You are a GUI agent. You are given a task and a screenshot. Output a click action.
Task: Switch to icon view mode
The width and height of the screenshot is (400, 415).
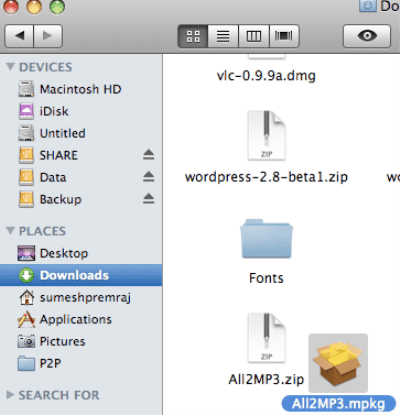pos(193,36)
